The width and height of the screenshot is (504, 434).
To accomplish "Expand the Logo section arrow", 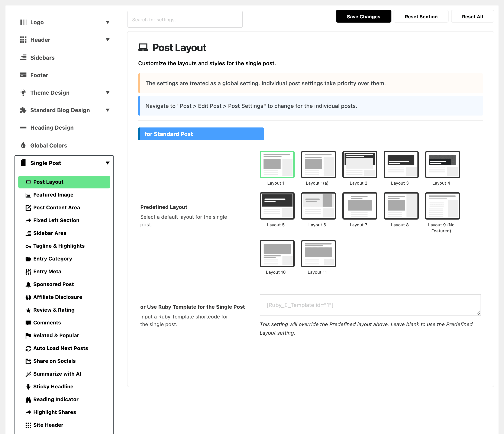I will click(x=107, y=22).
